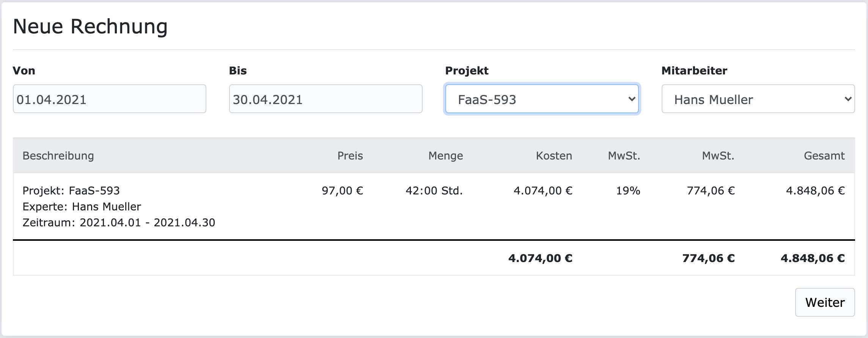The height and width of the screenshot is (338, 868).
Task: Select the Preis column header
Action: (x=350, y=156)
